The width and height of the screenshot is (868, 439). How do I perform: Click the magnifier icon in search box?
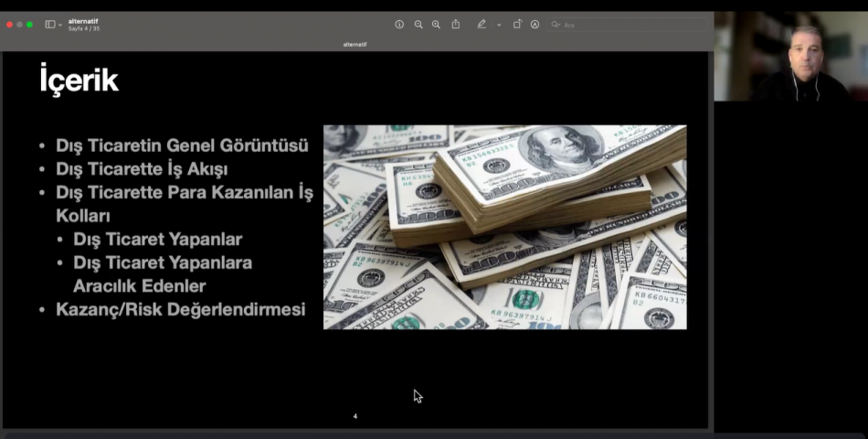[556, 25]
